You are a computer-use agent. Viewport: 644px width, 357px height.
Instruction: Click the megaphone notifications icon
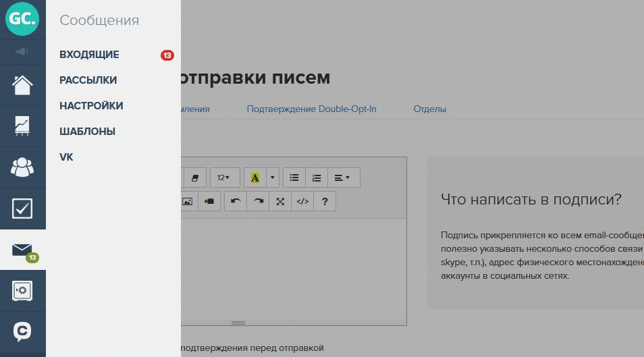(x=22, y=51)
